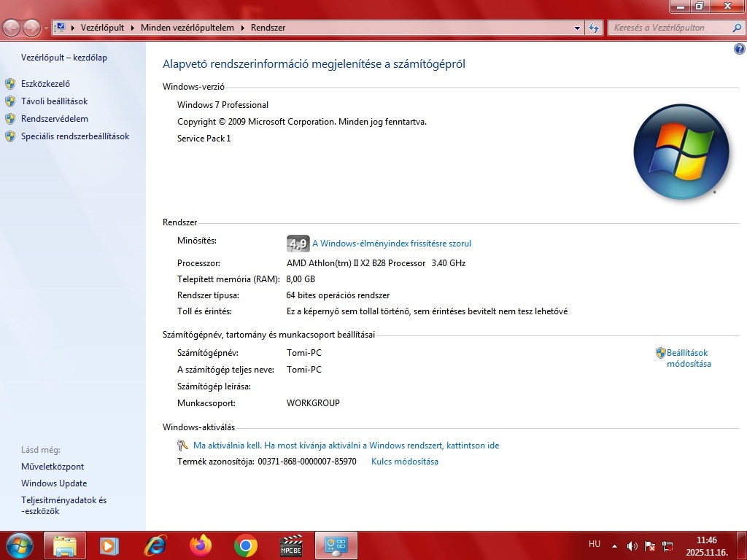The image size is (747, 560).
Task: Click WORKGROUP workgroup value
Action: [313, 402]
